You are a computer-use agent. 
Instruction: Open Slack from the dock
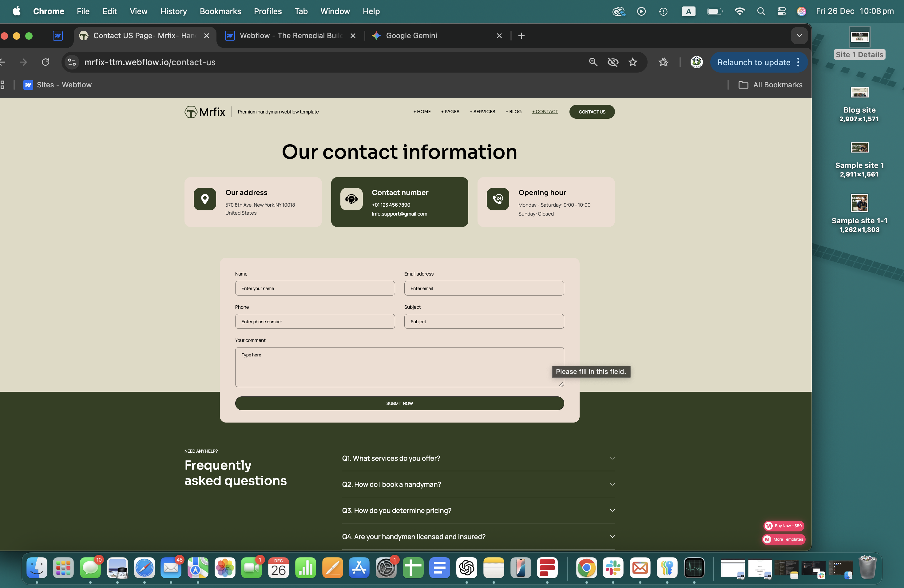(x=613, y=568)
